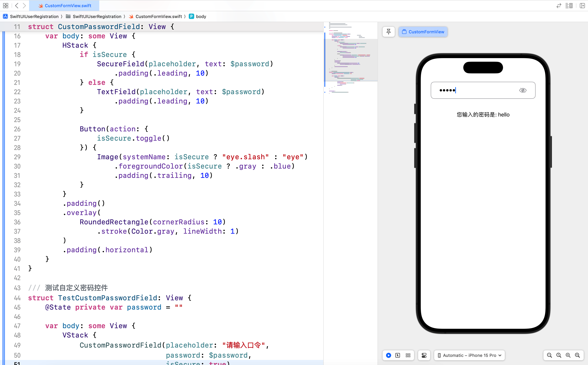Zoom the preview canvas to fit
The width and height of the screenshot is (588, 365).
click(568, 355)
